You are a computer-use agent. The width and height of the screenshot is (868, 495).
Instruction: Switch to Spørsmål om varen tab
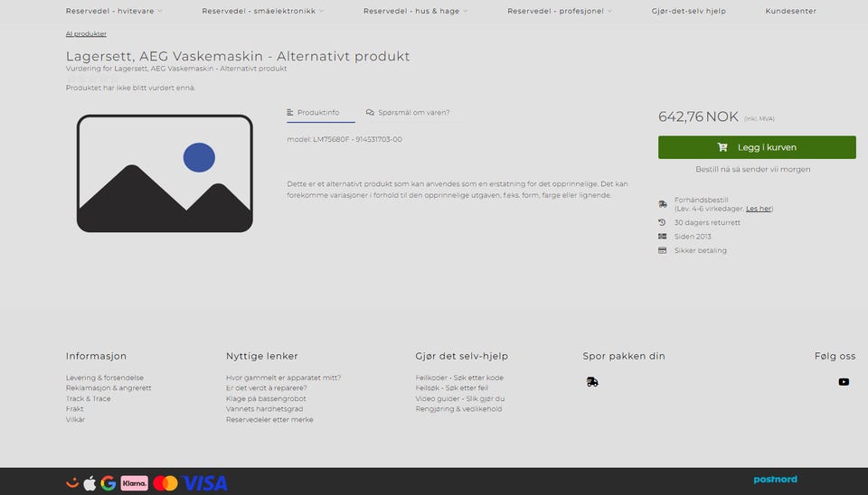pyautogui.click(x=408, y=112)
